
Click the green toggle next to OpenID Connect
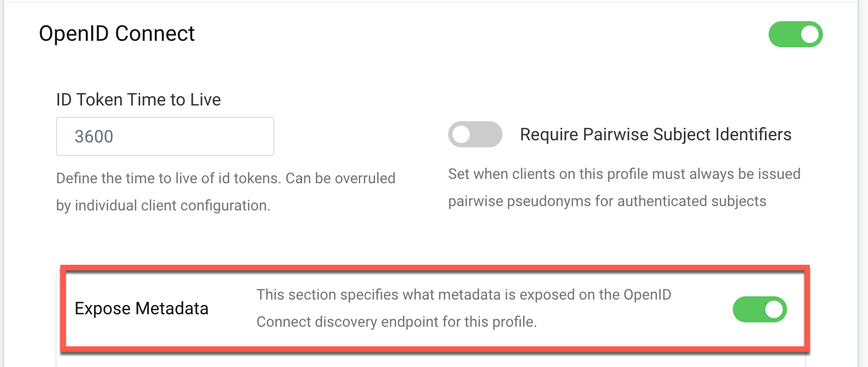(x=795, y=34)
